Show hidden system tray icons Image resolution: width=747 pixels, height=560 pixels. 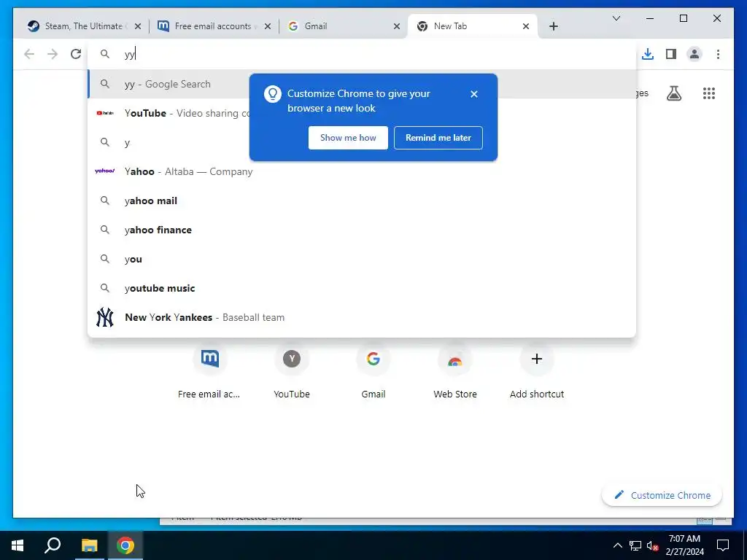pyautogui.click(x=617, y=545)
